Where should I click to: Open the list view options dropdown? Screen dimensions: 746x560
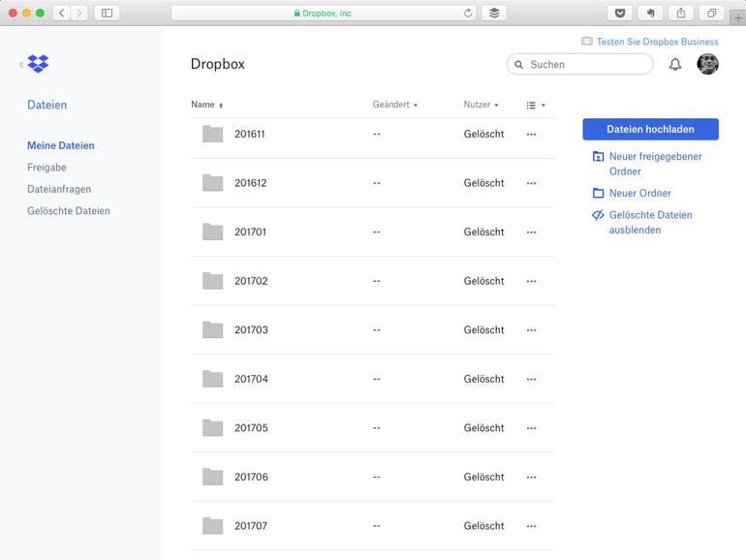pos(536,105)
